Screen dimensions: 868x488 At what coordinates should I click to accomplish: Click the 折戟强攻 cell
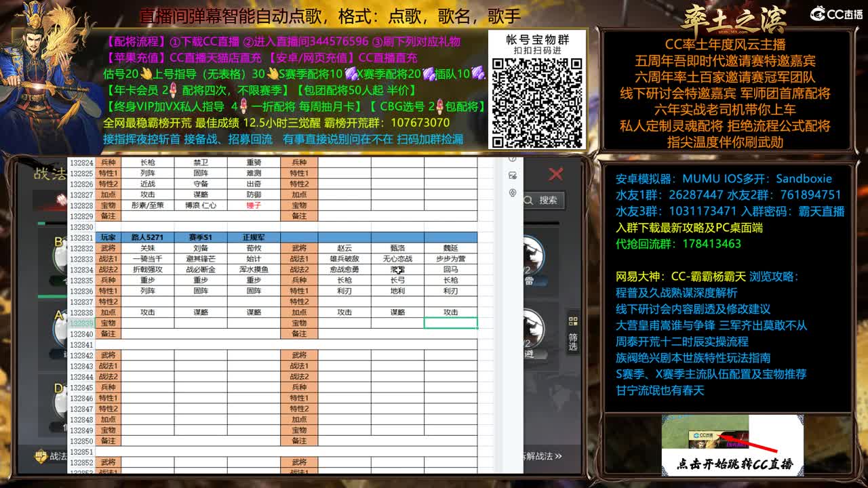[x=147, y=270]
